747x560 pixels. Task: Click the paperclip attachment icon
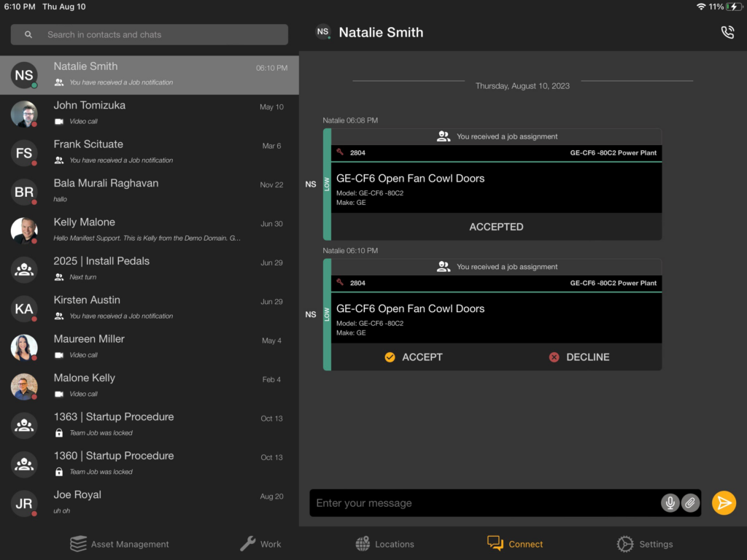[690, 503]
